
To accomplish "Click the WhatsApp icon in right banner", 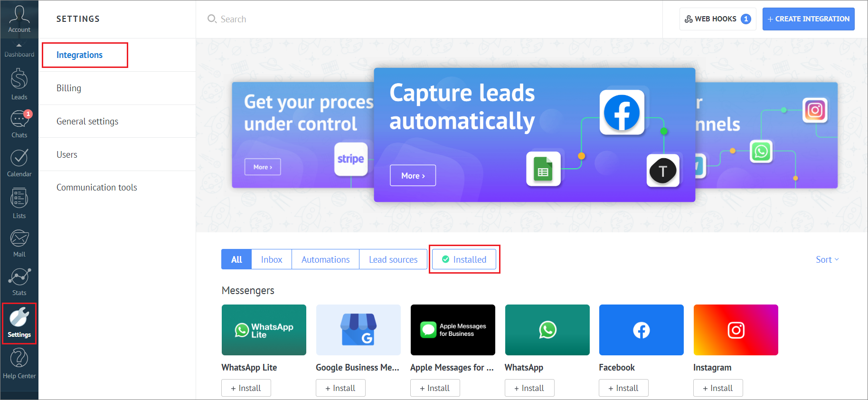I will 761,152.
